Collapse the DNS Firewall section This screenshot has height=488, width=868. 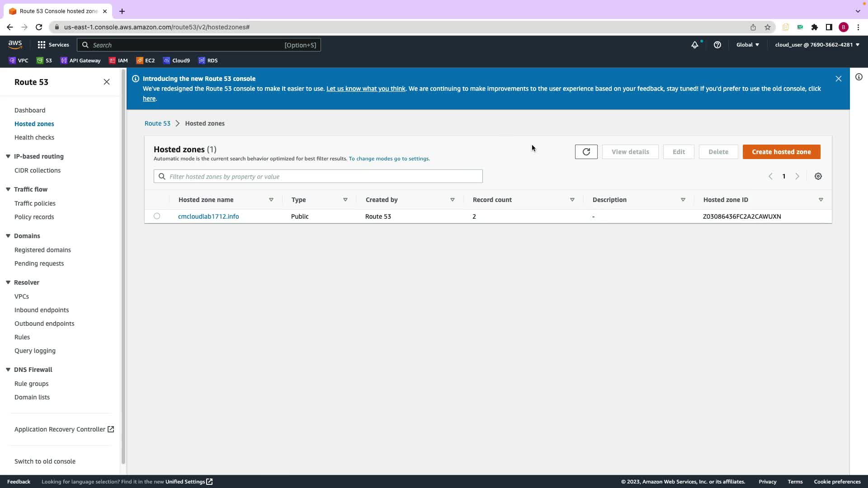8,370
